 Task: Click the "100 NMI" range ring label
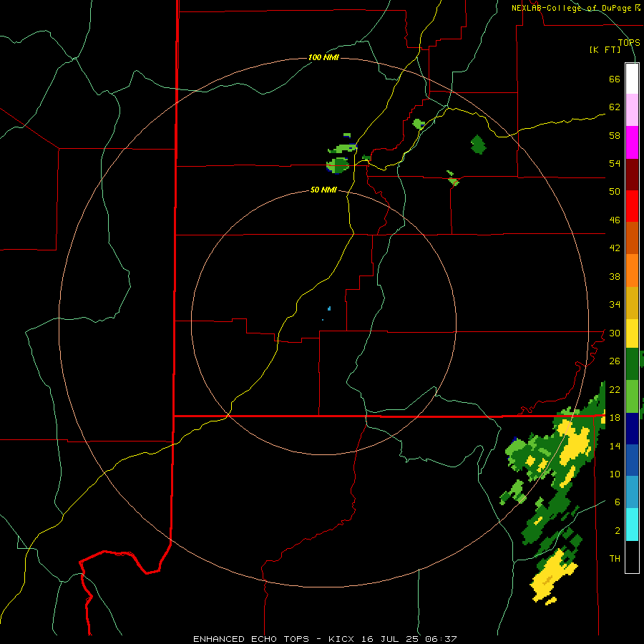click(323, 57)
